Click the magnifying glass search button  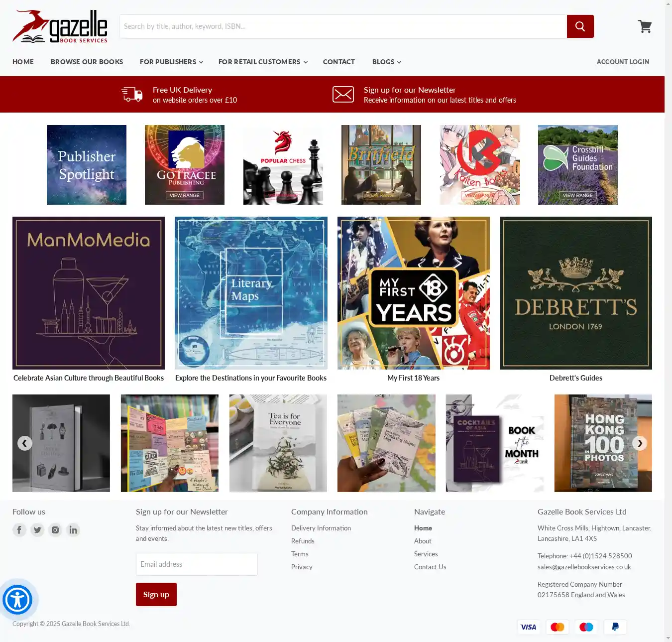(580, 26)
